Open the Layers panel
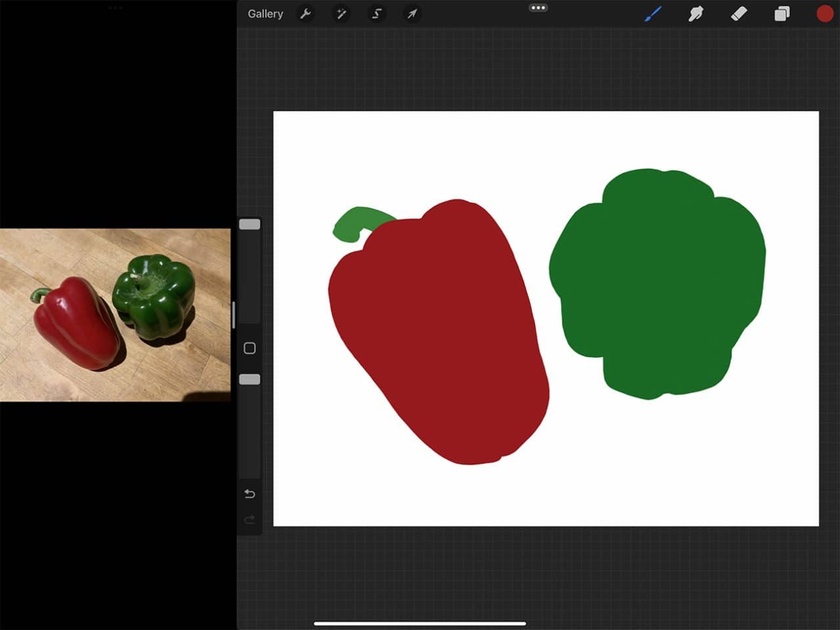The height and width of the screenshot is (630, 840). point(782,14)
